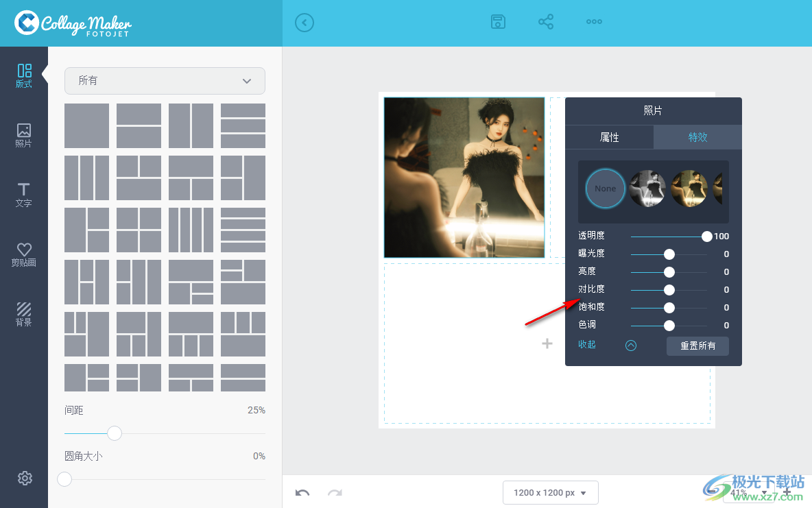
Task: Click the back arrow circle icon
Action: point(304,23)
